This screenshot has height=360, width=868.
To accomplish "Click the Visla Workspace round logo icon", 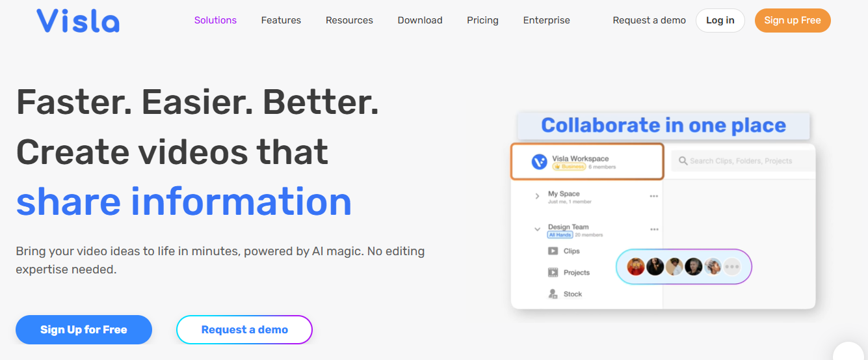I will (539, 161).
